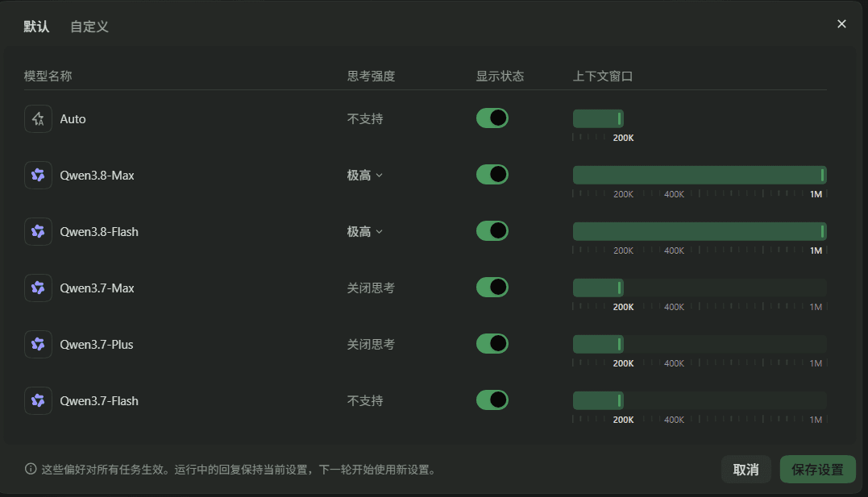
Task: Click the 保存设置 button
Action: tap(817, 470)
